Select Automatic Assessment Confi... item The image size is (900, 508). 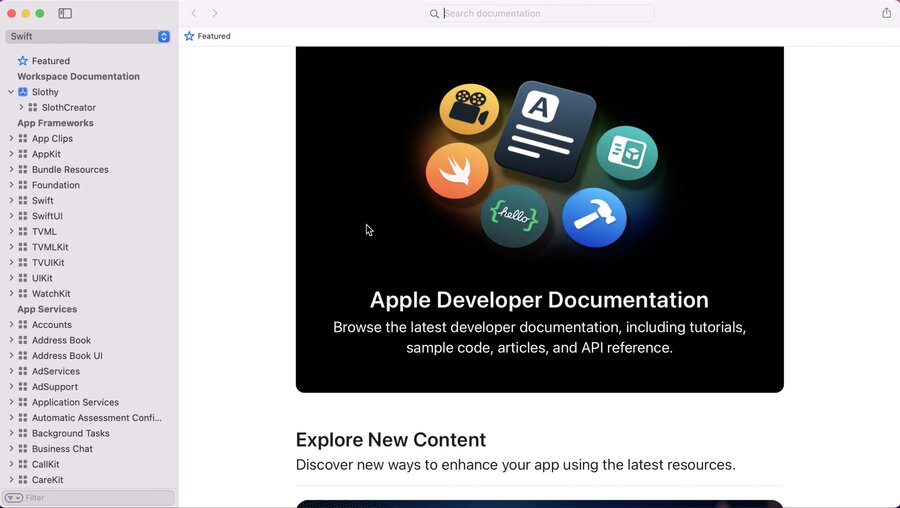tap(97, 417)
